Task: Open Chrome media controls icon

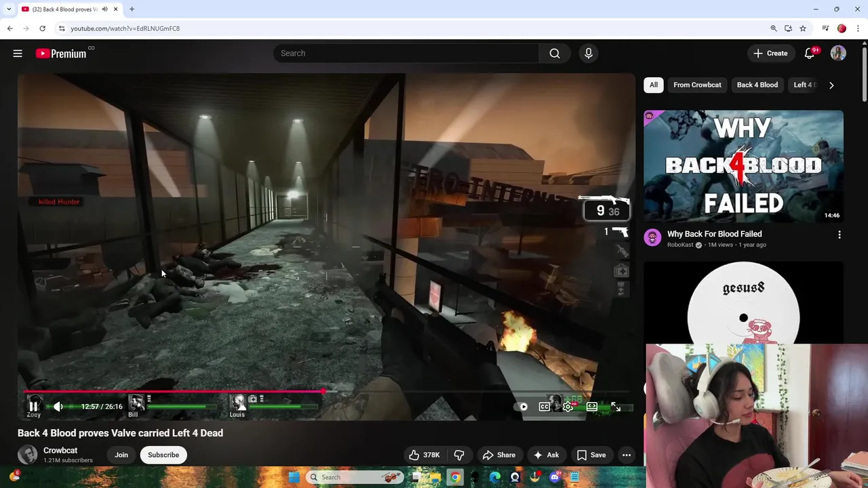Action: pyautogui.click(x=825, y=28)
